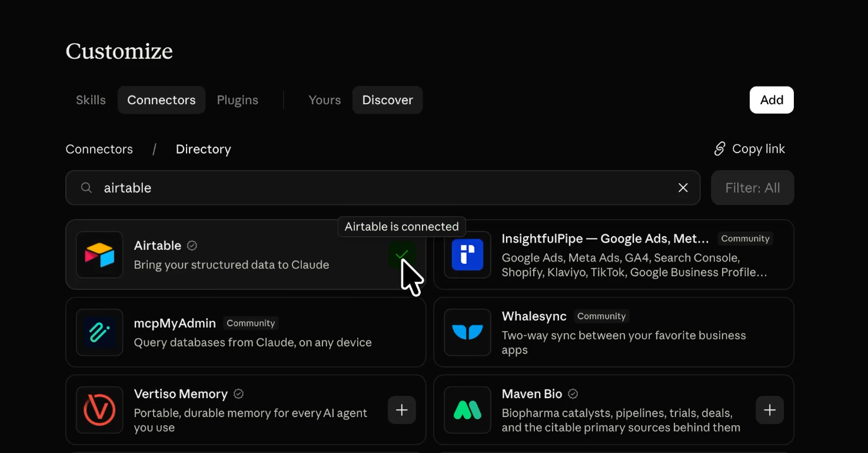
Task: Add the Vertiso Memory connector with plus
Action: point(402,410)
